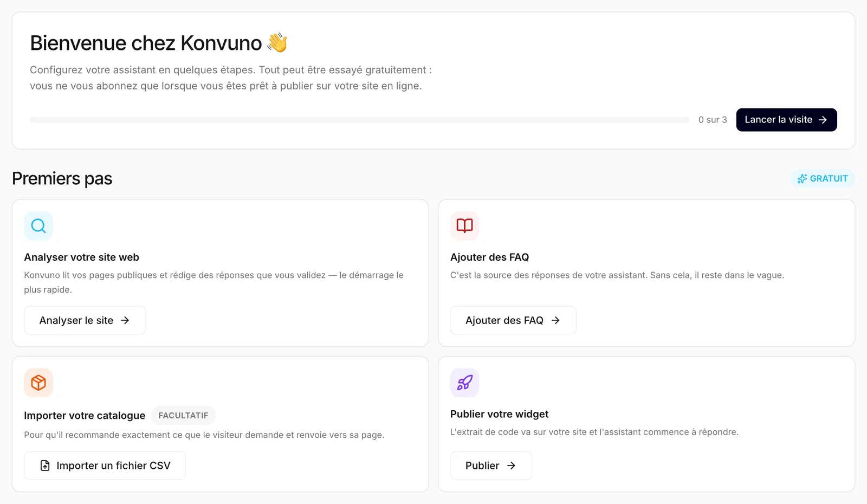This screenshot has height=504, width=867.
Task: Click the onboarding progress bar
Action: point(359,120)
